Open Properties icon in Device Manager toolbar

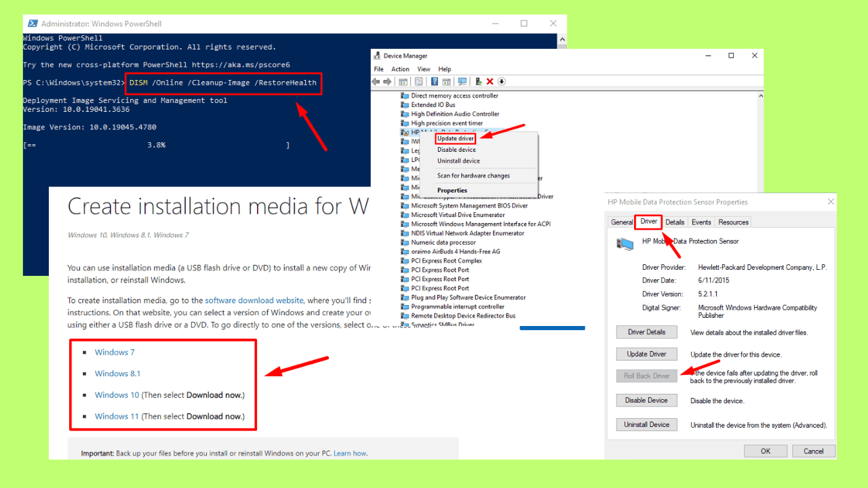point(418,81)
